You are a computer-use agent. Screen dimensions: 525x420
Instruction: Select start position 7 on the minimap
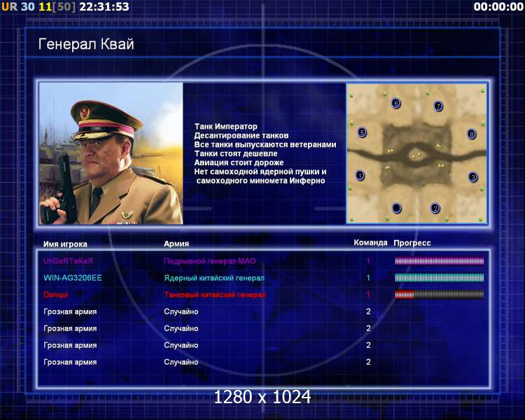click(438, 106)
